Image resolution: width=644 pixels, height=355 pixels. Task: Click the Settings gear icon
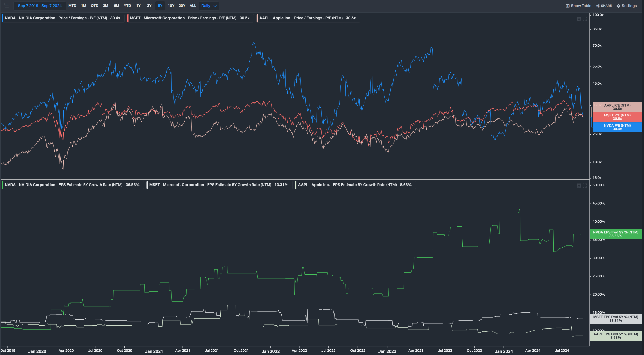point(618,6)
